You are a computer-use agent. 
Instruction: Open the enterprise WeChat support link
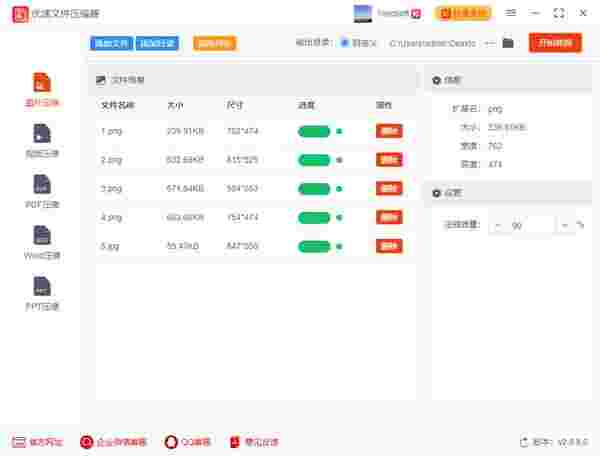pyautogui.click(x=114, y=442)
